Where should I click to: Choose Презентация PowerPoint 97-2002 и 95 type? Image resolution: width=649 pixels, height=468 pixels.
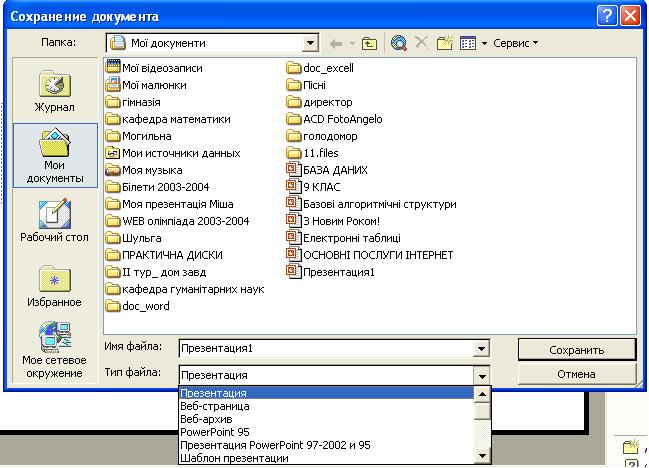327,445
